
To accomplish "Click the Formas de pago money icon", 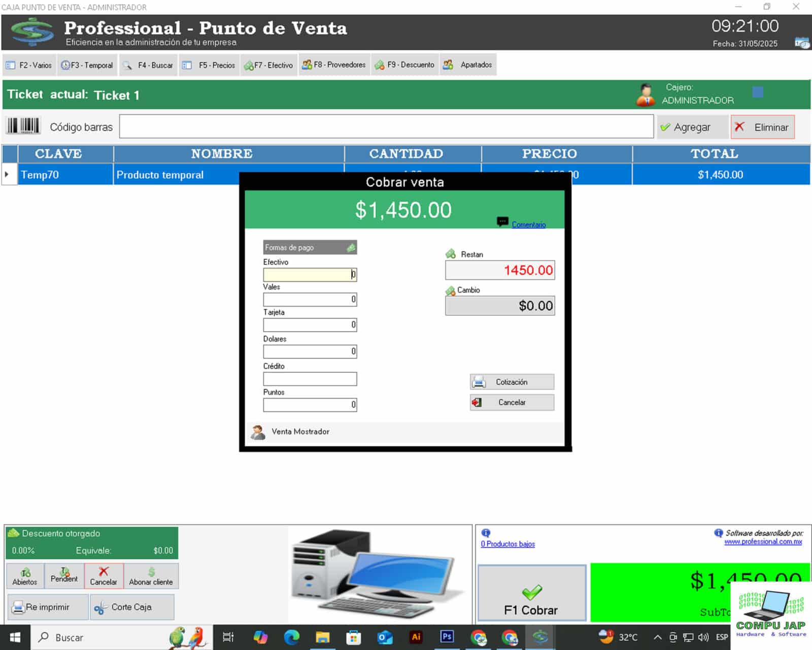I will pos(351,247).
